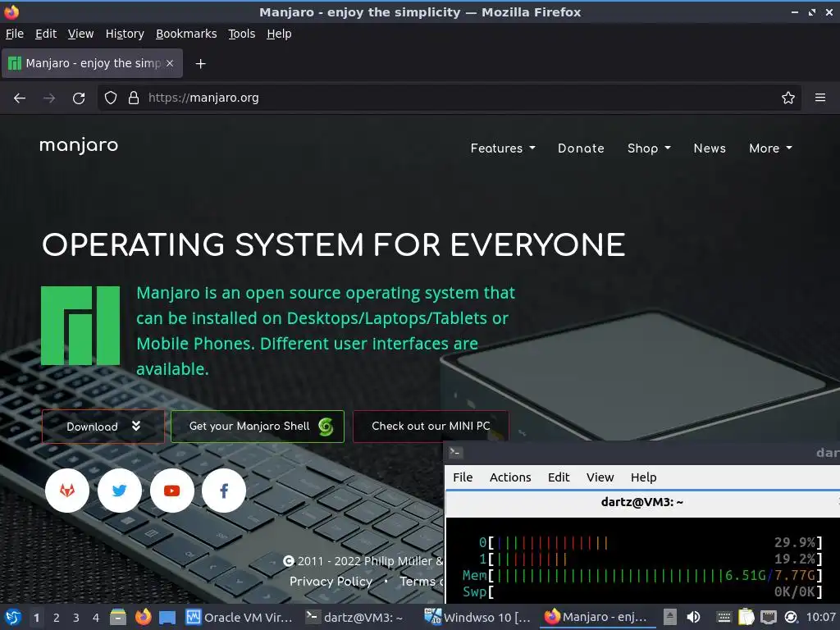Switch to workspace 1
Image resolution: width=840 pixels, height=630 pixels.
(x=36, y=618)
